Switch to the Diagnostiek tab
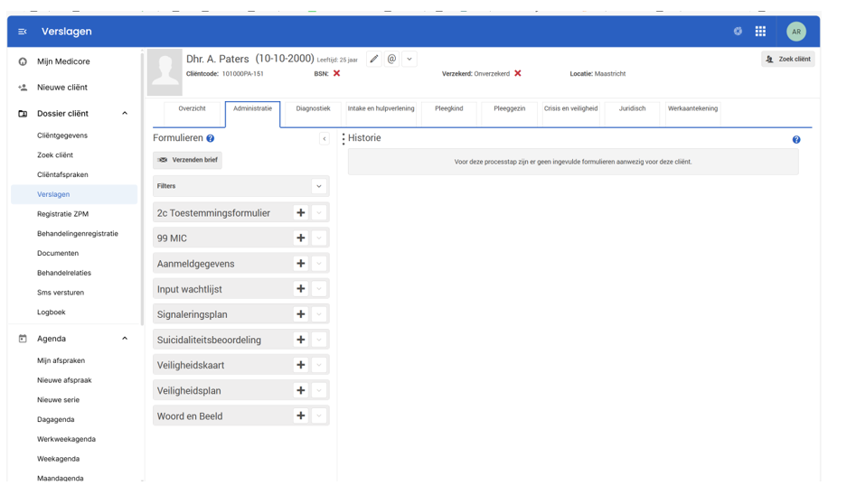Image resolution: width=856 pixels, height=504 pixels. tap(313, 109)
